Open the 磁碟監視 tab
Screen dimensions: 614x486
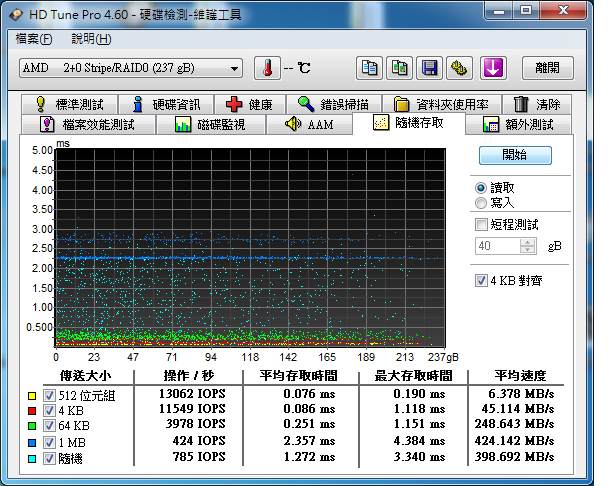(211, 125)
